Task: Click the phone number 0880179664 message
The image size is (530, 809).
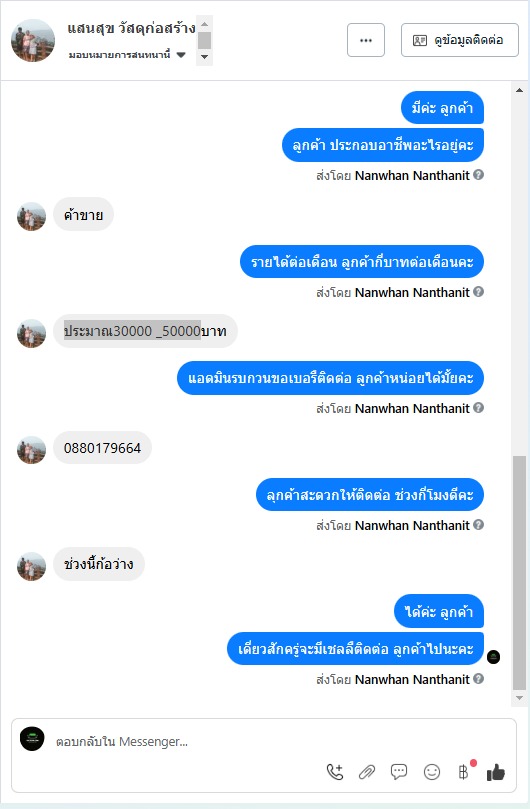Action: 102,448
